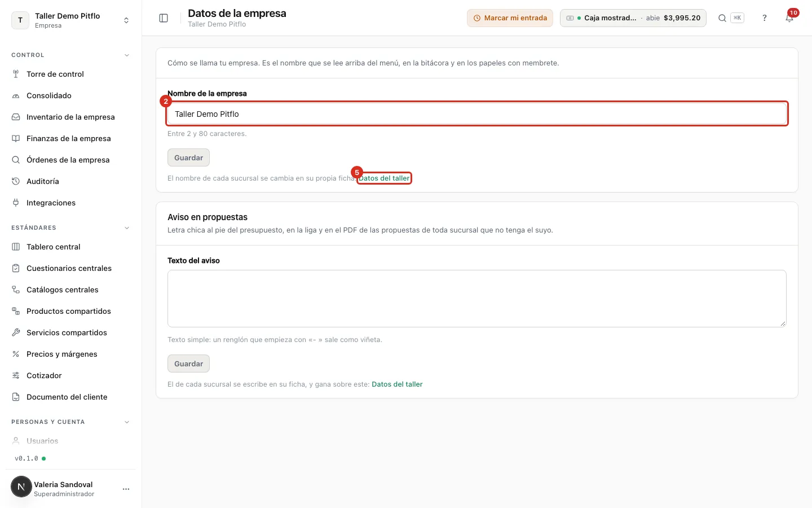Toggle the sidebar panel icon

(164, 18)
